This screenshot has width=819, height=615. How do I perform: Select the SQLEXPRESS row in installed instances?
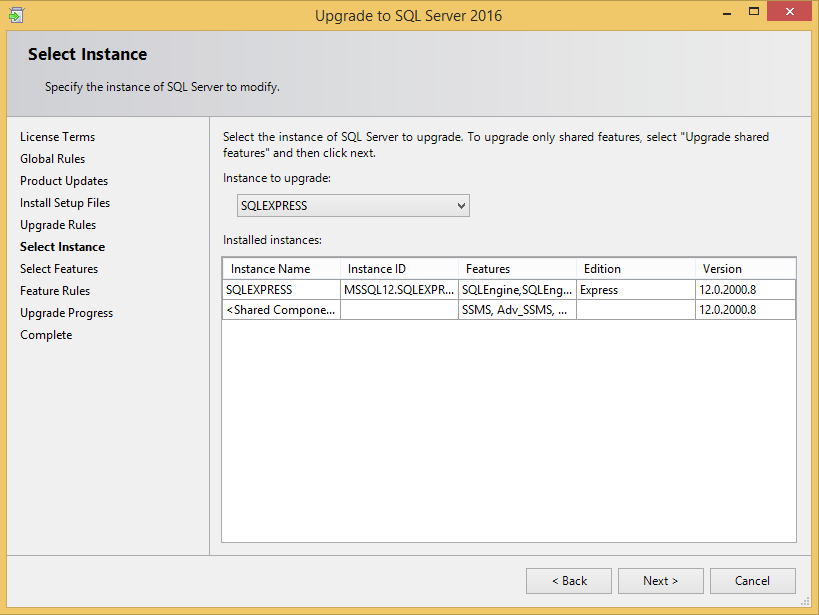click(509, 289)
